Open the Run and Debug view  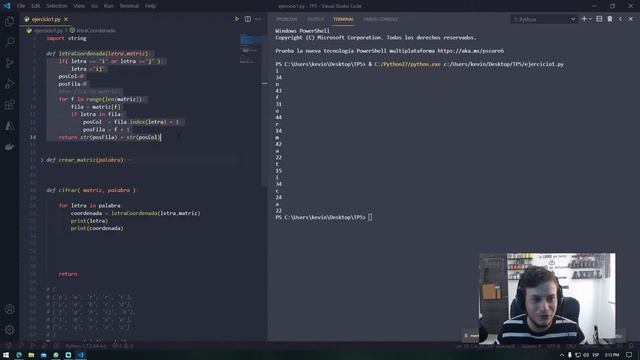[9, 84]
